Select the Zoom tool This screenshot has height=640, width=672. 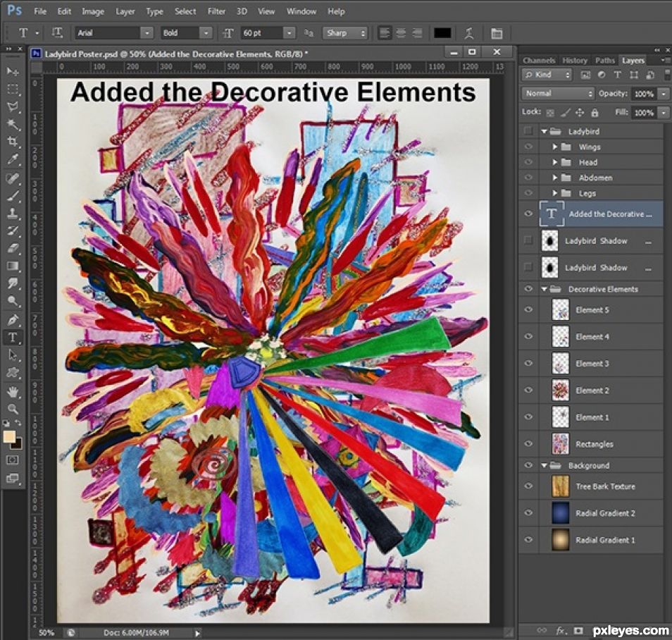coord(13,410)
